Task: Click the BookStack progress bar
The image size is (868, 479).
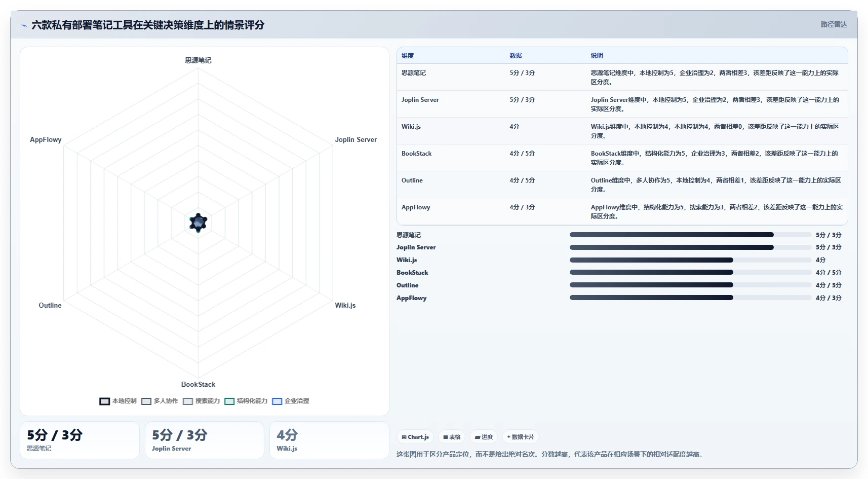Action: [690, 272]
